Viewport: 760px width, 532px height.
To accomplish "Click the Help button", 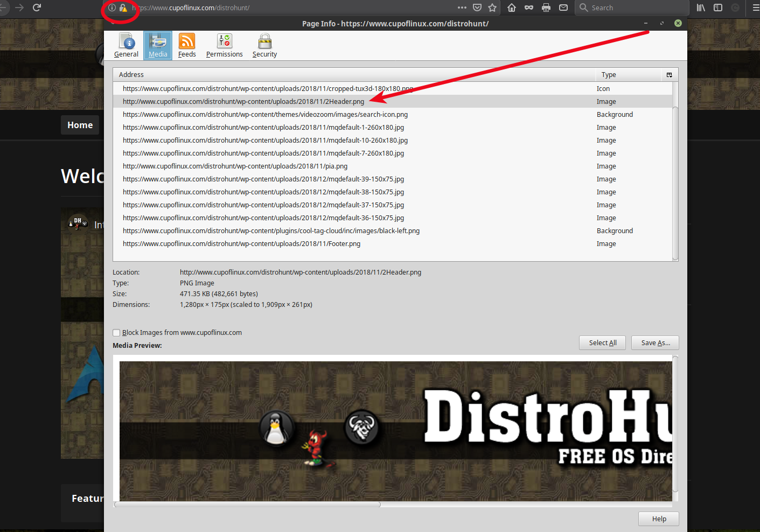I will pos(659,519).
